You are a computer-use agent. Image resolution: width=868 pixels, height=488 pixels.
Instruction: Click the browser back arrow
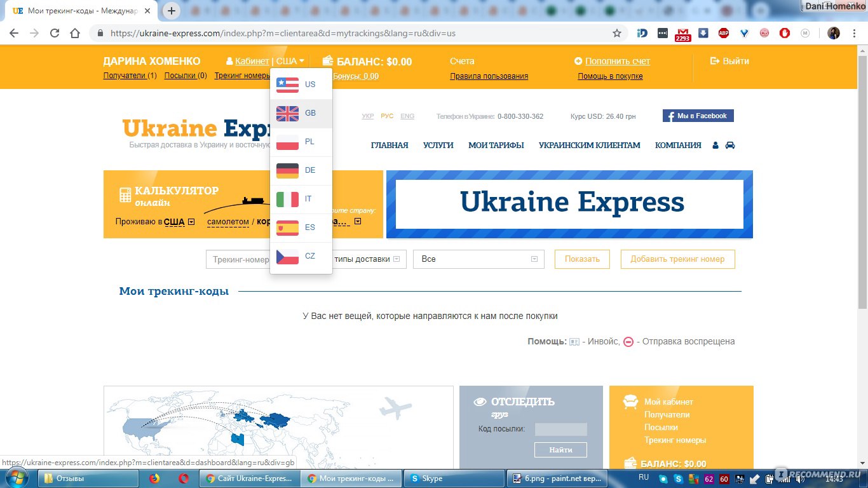click(15, 33)
